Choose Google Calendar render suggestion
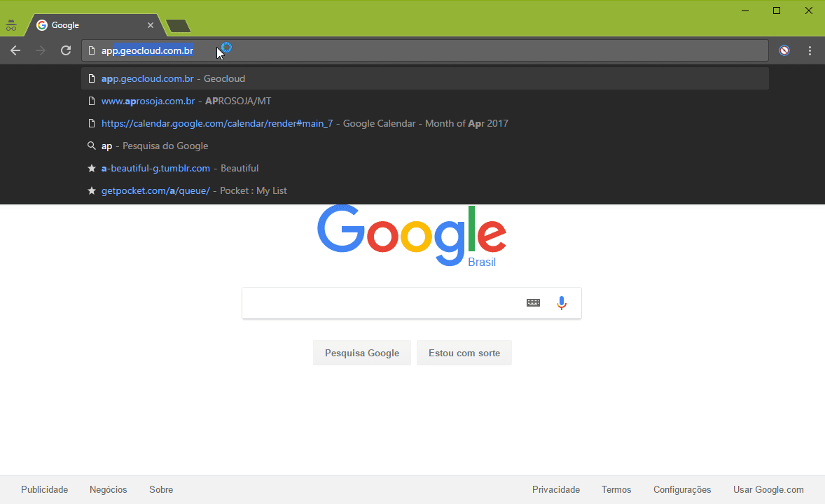This screenshot has width=825, height=504. (425, 124)
